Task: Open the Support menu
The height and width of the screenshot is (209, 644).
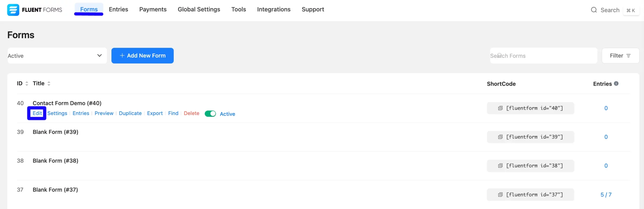Action: [x=313, y=9]
